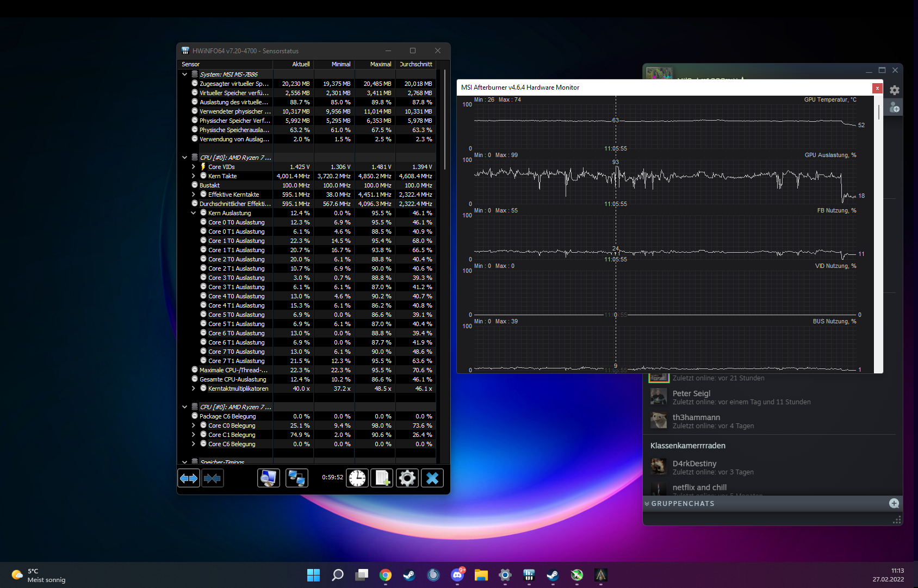Select the Package C6 Belegung row

click(x=307, y=416)
